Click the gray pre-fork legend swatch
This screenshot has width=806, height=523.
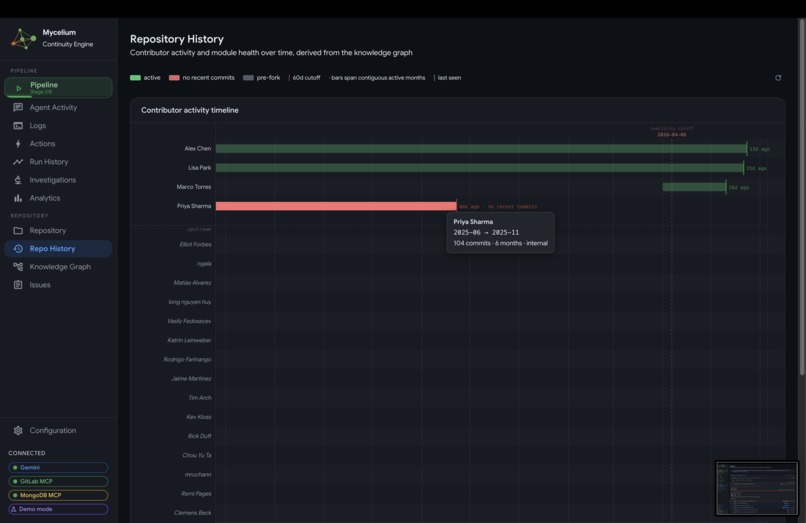coord(248,78)
